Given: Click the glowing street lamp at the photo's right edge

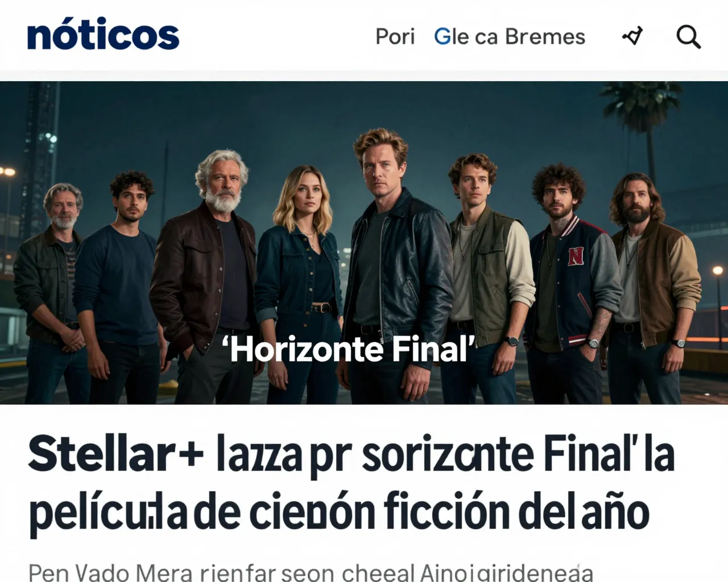Looking at the screenshot, I should pyautogui.click(x=718, y=272).
